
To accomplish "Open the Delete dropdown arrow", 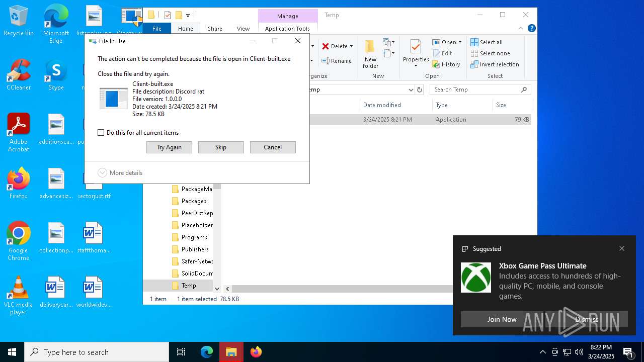I will click(x=351, y=46).
